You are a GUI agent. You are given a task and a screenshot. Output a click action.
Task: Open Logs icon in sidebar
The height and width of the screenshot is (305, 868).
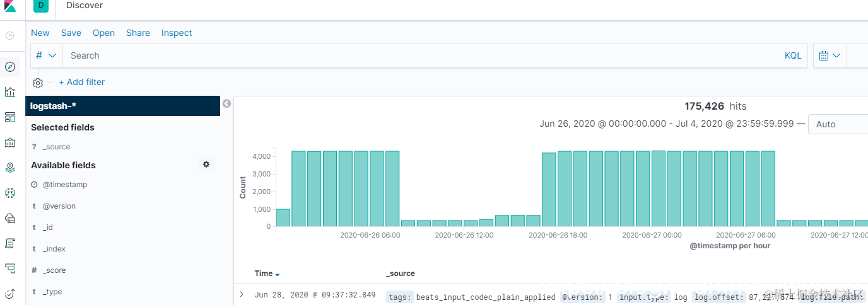[10, 243]
